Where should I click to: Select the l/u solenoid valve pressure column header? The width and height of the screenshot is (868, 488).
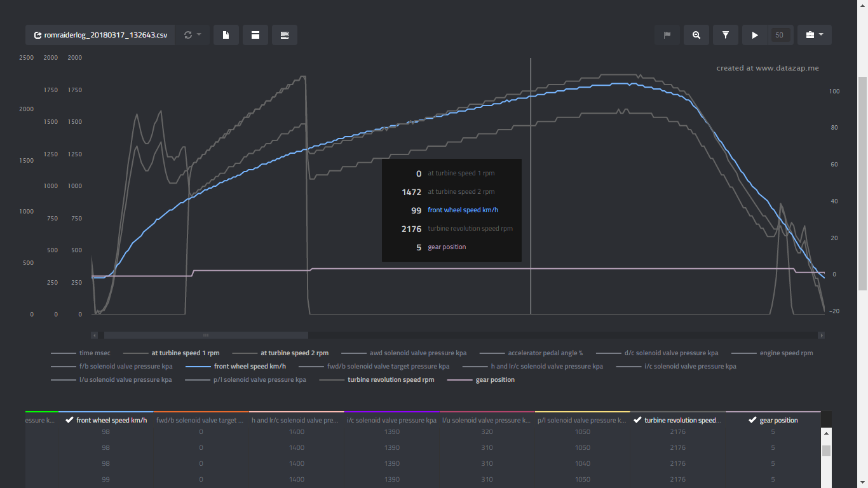coord(487,420)
